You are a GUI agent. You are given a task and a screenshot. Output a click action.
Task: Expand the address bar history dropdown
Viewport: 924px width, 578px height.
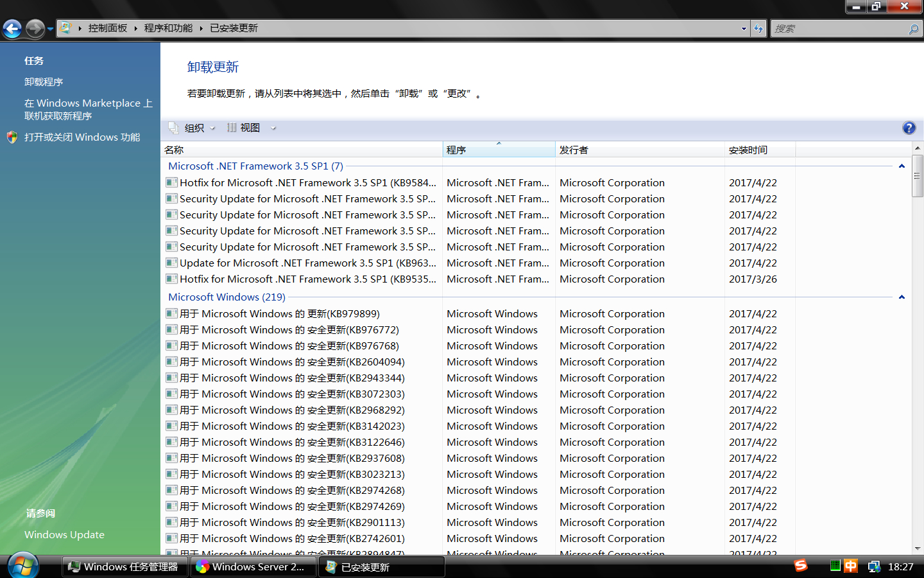point(744,28)
